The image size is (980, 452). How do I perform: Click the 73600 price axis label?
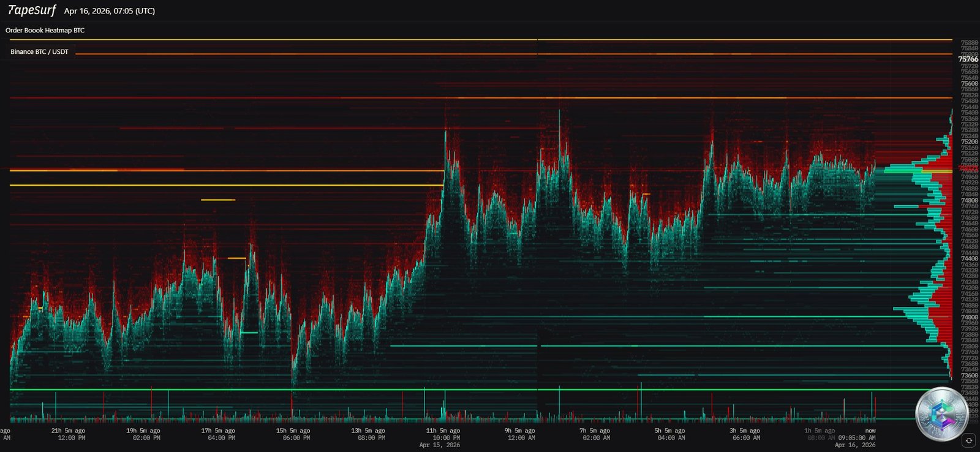[x=970, y=375]
